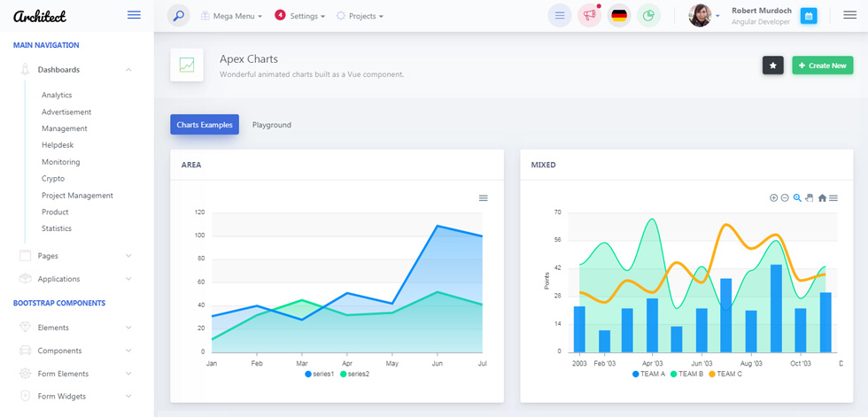Click the green pie chart circle icon

pyautogui.click(x=648, y=15)
